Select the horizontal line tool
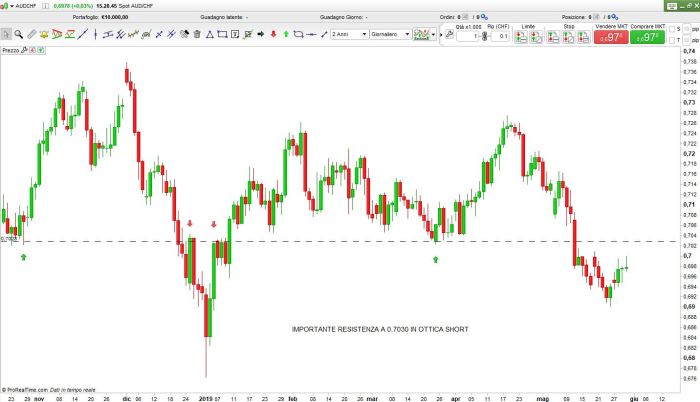 (x=312, y=34)
